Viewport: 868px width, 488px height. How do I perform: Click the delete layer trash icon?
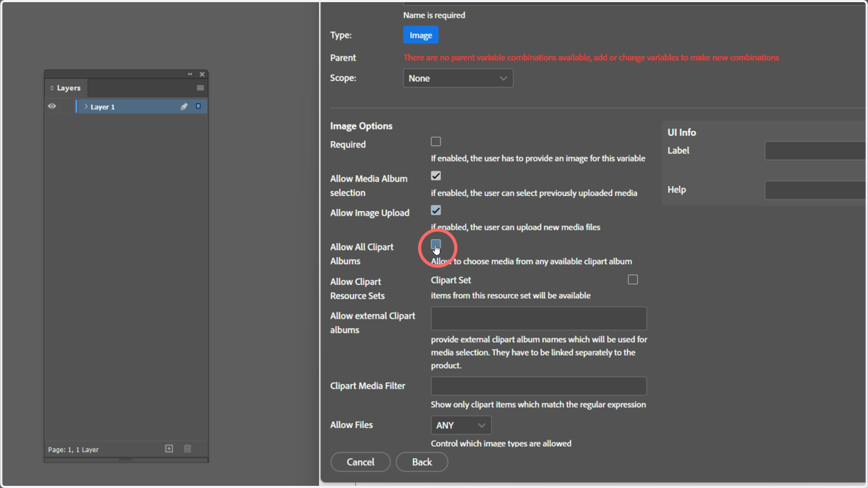pyautogui.click(x=187, y=449)
